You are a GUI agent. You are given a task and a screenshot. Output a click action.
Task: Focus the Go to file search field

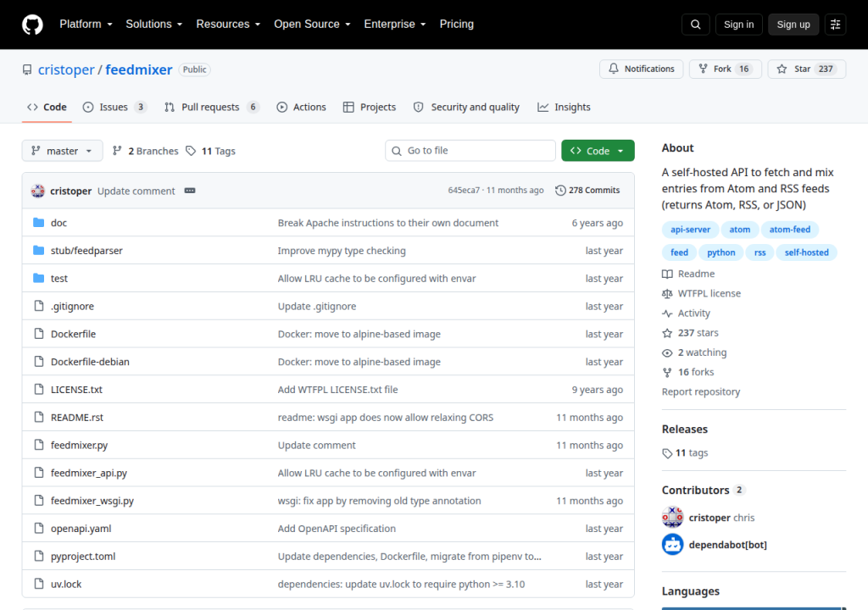click(x=470, y=151)
